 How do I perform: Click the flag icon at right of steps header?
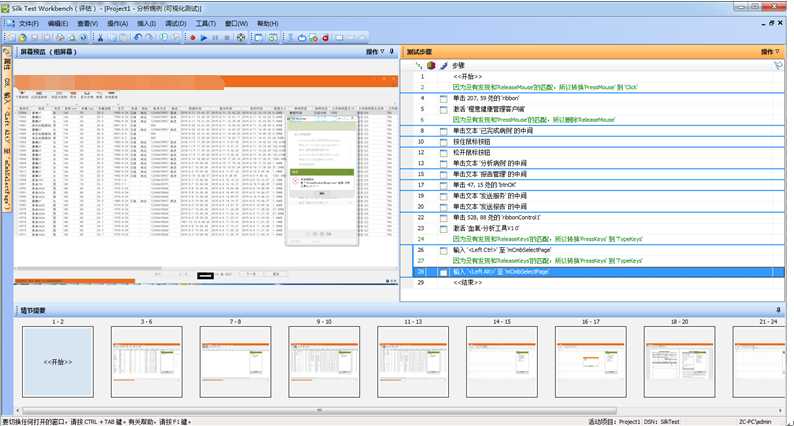pos(778,65)
